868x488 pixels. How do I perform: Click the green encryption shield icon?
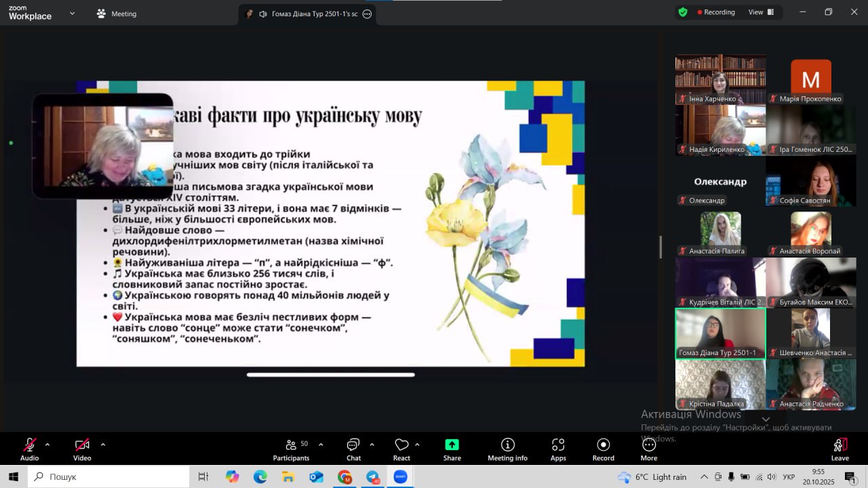683,12
